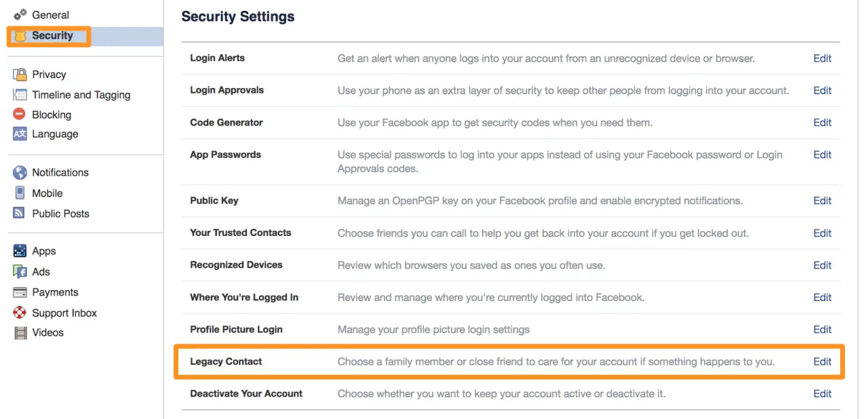This screenshot has width=868, height=419.
Task: Click the Support Inbox lifebuoy icon
Action: (x=20, y=313)
